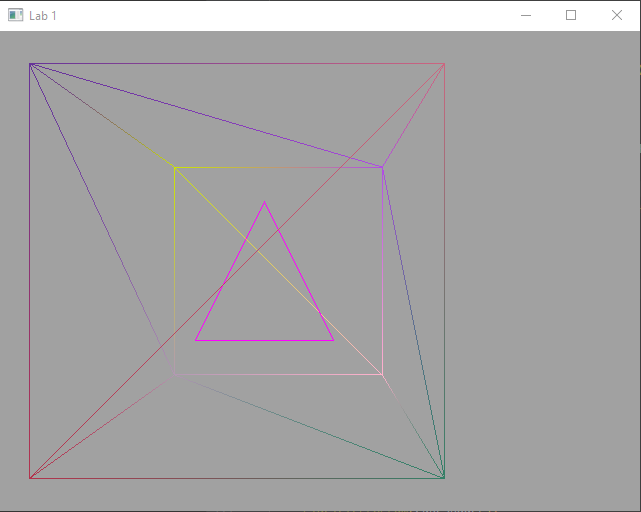Click the bottom-left vertex of the magenta triangle
Screen dimensions: 641x512
[196, 340]
